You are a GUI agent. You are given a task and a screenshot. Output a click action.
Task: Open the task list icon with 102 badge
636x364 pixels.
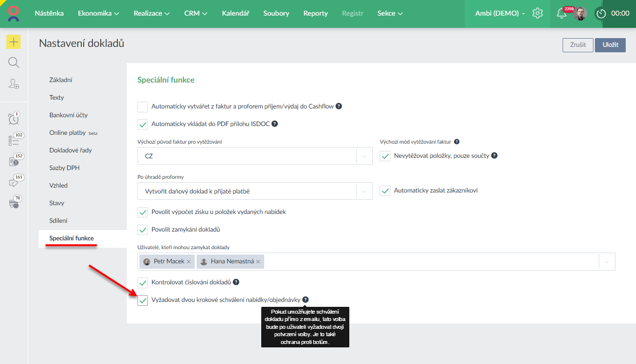coord(14,141)
